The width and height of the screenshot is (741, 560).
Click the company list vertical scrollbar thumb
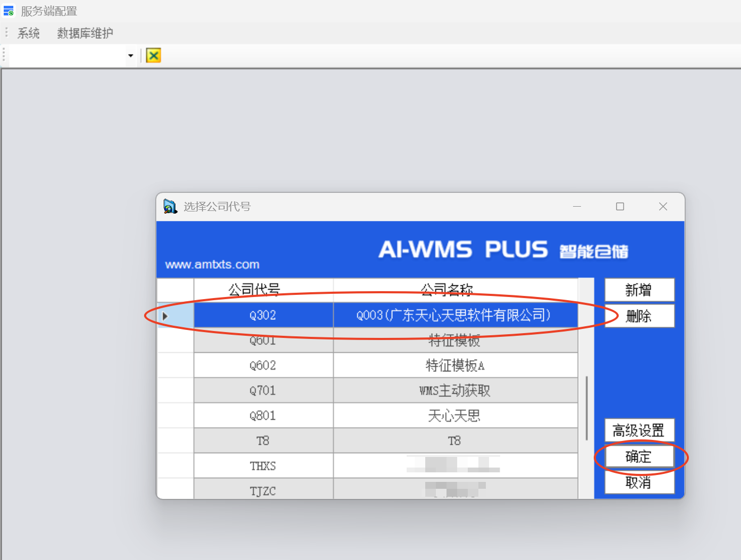[x=586, y=408]
